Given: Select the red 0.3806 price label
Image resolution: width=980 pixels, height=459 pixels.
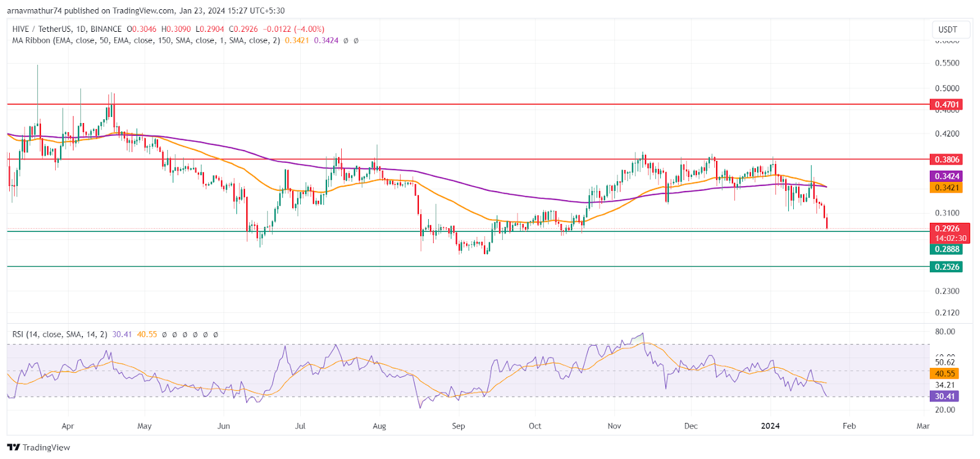Looking at the screenshot, I should click(x=946, y=159).
